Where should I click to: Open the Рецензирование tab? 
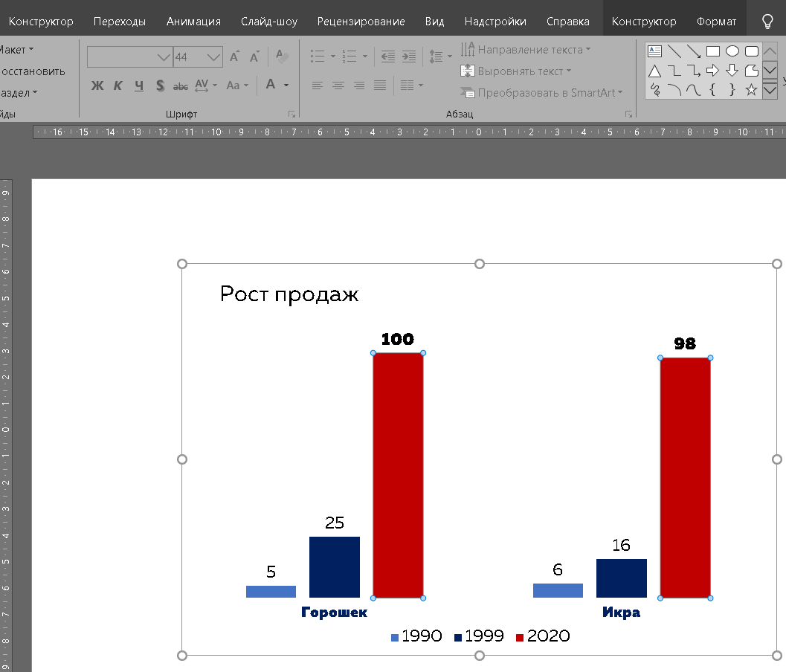(361, 22)
